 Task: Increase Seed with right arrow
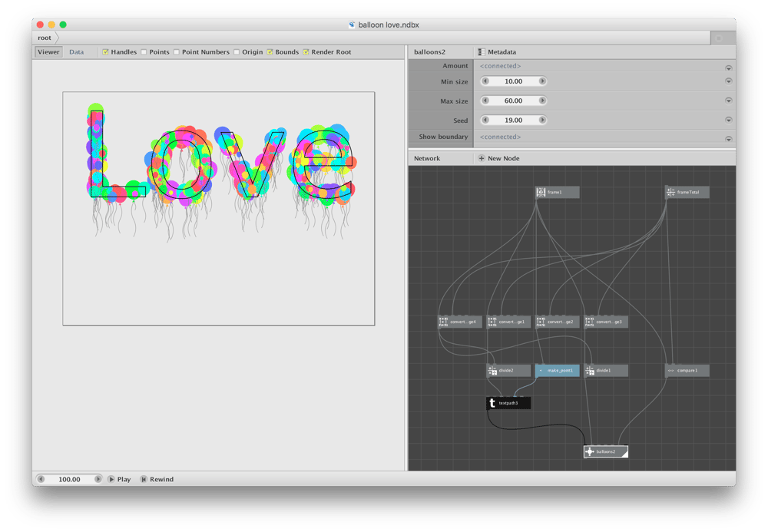pos(542,120)
